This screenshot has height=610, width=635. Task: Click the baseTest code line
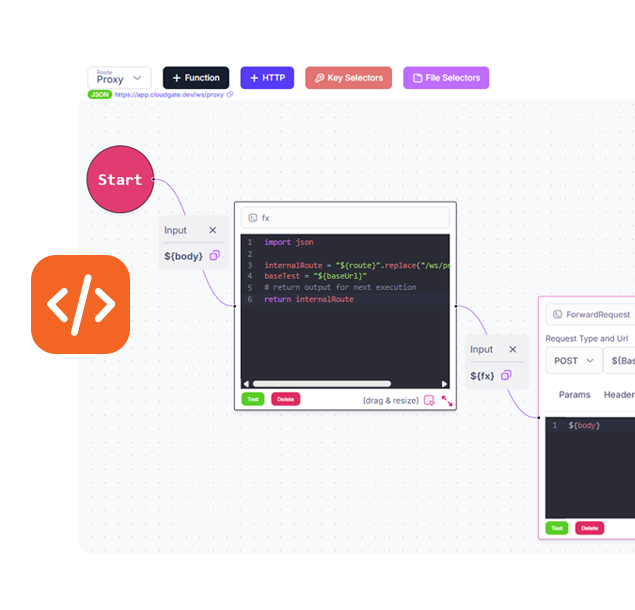pyautogui.click(x=315, y=276)
